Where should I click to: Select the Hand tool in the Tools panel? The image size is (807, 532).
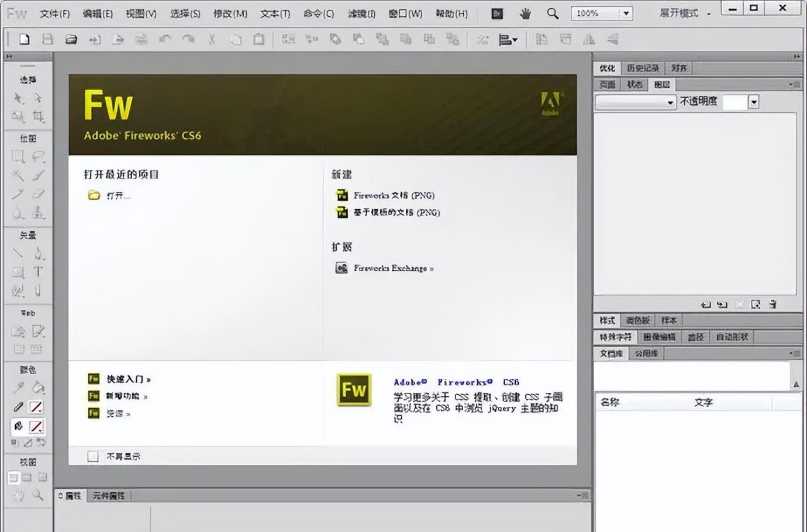pyautogui.click(x=18, y=496)
